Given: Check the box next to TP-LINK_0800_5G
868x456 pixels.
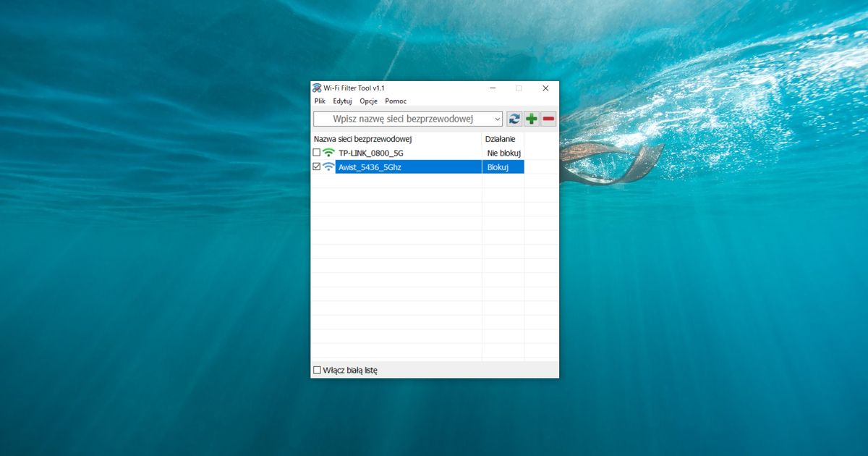Looking at the screenshot, I should [x=316, y=152].
